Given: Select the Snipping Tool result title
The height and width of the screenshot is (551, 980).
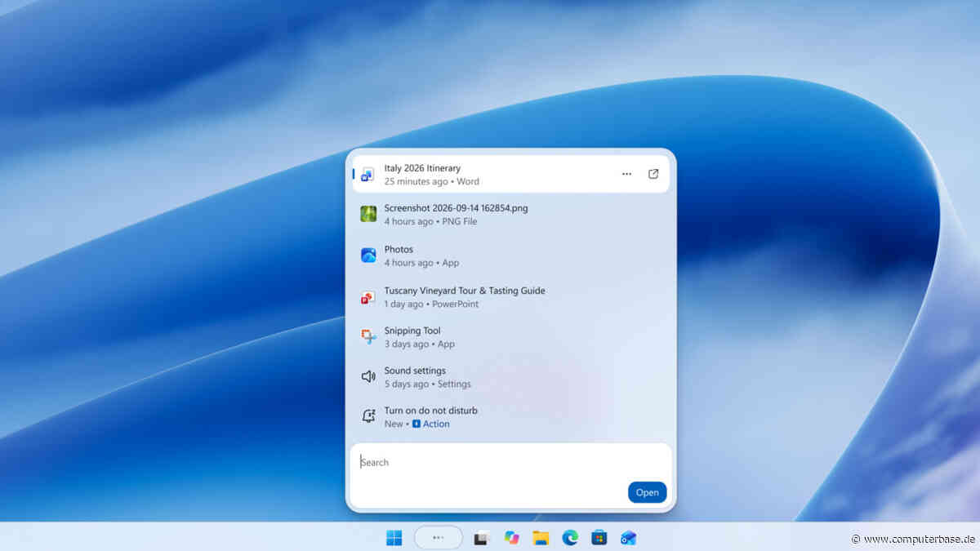Looking at the screenshot, I should click(x=412, y=331).
